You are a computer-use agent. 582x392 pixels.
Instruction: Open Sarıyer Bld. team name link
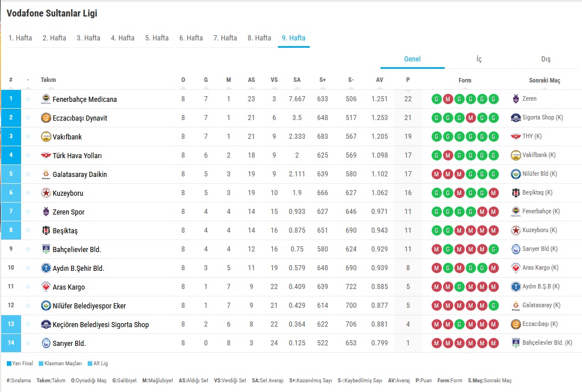tap(69, 344)
